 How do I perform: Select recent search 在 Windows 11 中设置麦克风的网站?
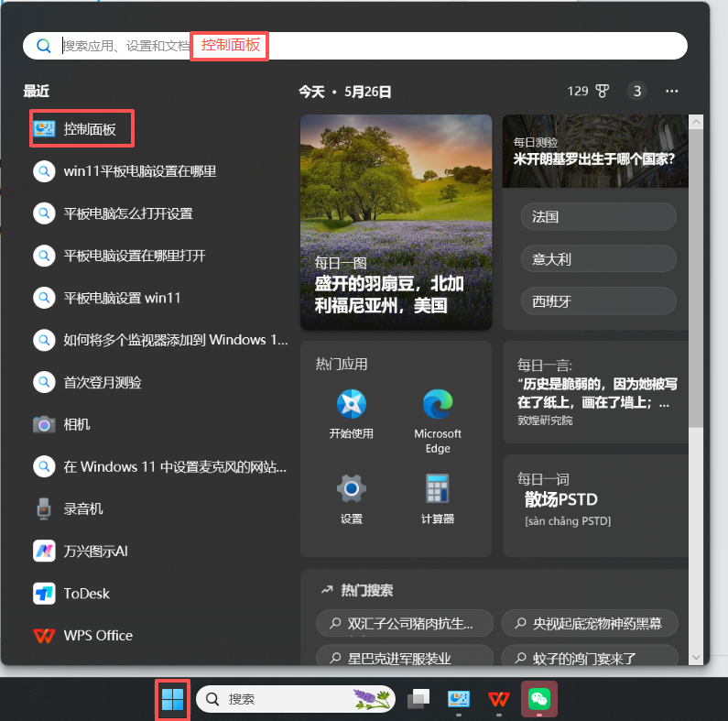point(159,466)
